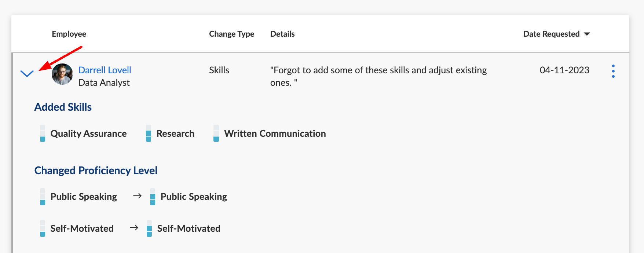Open the Darrell Lovell profile link
This screenshot has width=644, height=253.
(x=105, y=70)
